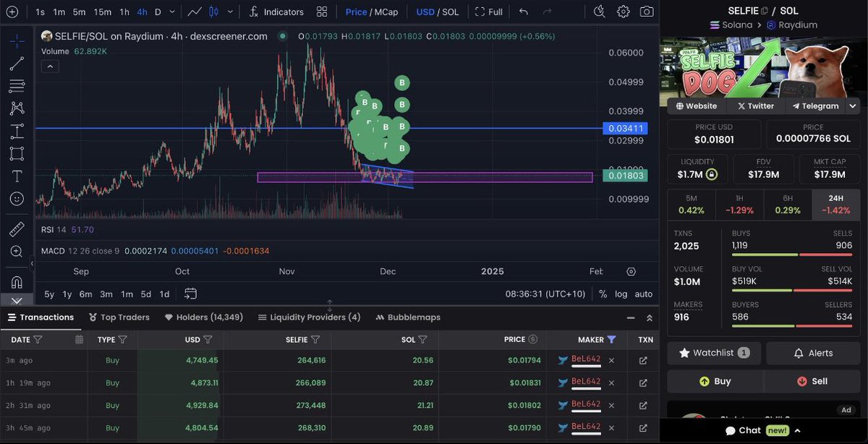Filter transactions by DATE
This screenshot has height=444, width=868.
point(38,339)
